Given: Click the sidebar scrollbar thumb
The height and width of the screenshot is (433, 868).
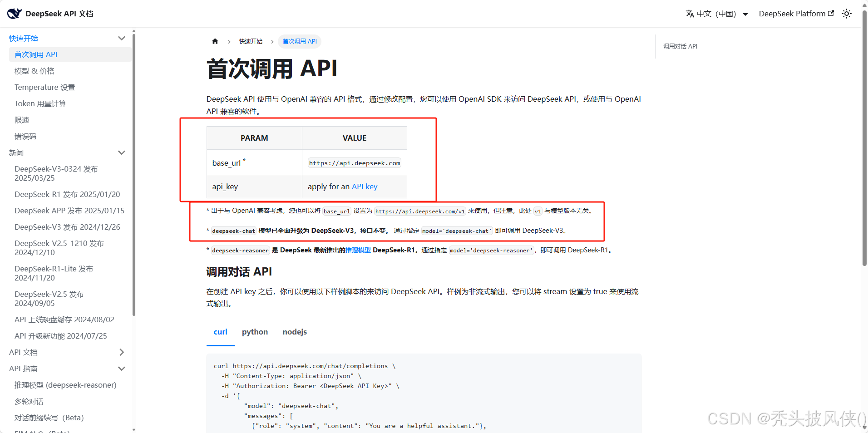Looking at the screenshot, I should pyautogui.click(x=134, y=175).
